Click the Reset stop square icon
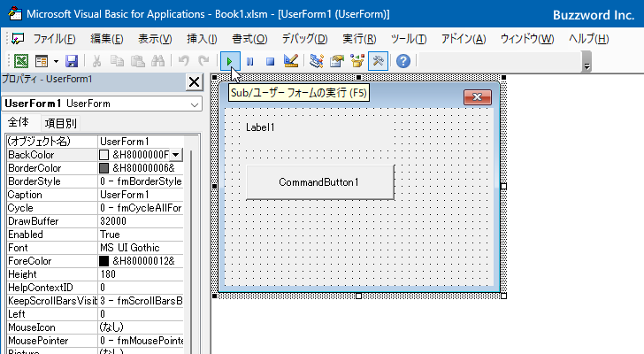Viewport: 644px width, 354px height. pos(270,62)
